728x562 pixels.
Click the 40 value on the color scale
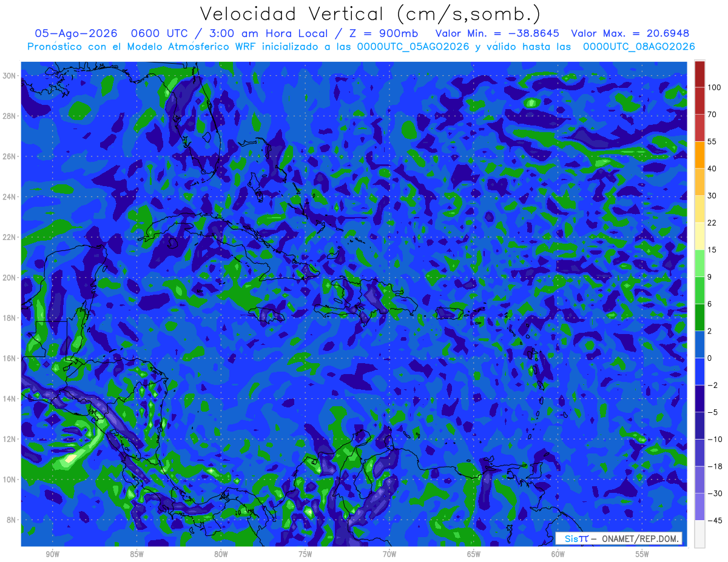tap(712, 169)
